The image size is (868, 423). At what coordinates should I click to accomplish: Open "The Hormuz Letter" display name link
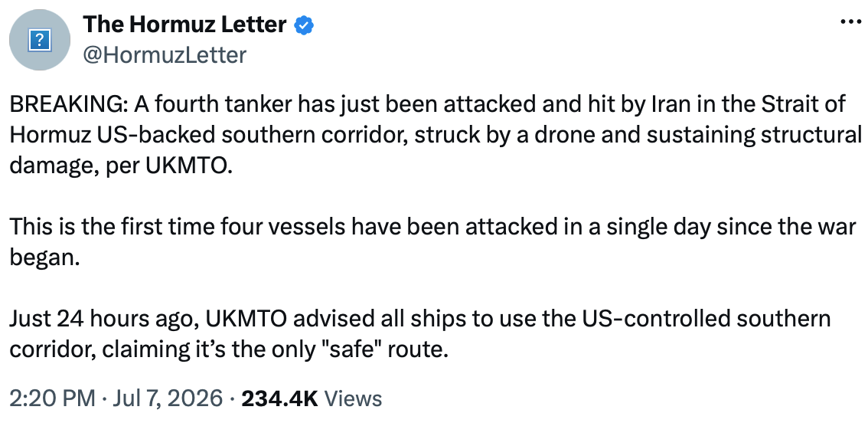185,25
